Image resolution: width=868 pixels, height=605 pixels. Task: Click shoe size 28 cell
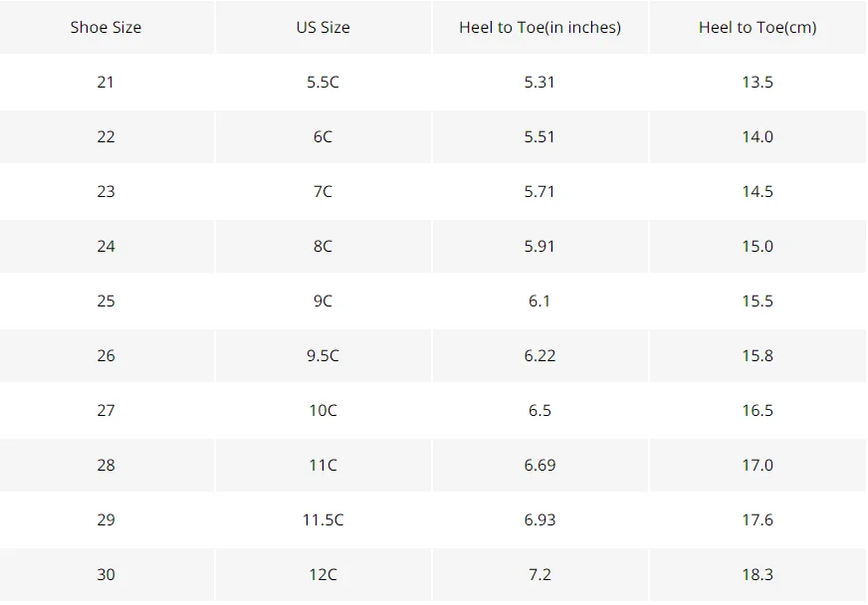tap(106, 465)
